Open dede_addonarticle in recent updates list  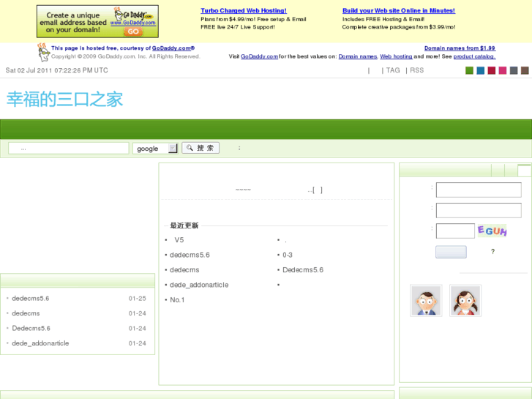199,285
